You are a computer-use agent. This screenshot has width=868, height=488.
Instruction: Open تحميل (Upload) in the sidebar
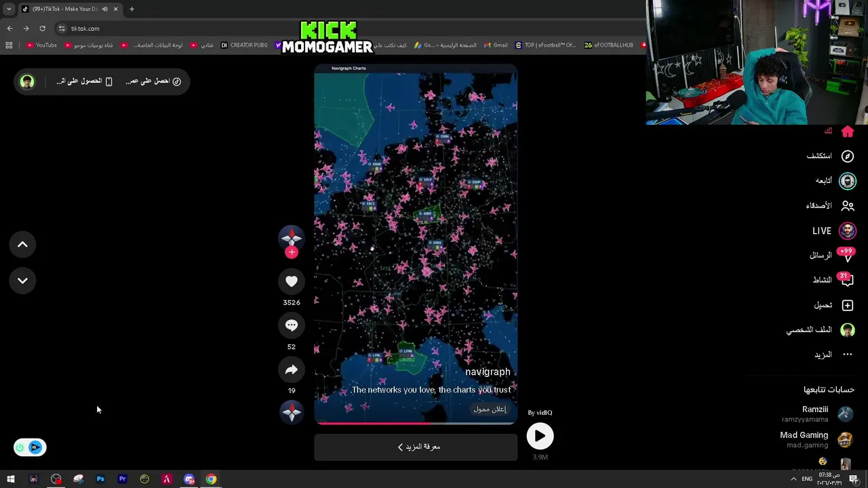click(834, 305)
